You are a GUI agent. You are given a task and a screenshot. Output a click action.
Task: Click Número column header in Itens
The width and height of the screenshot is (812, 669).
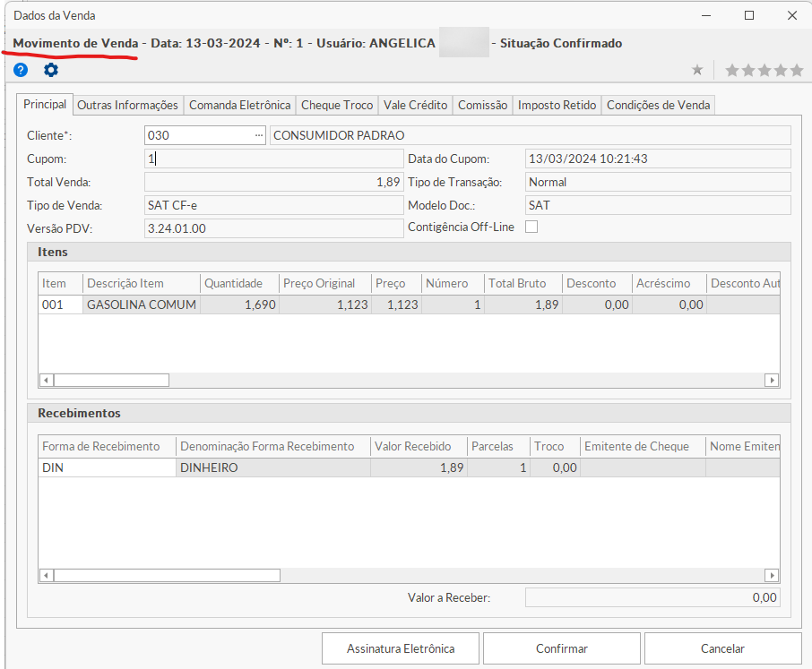[454, 284]
